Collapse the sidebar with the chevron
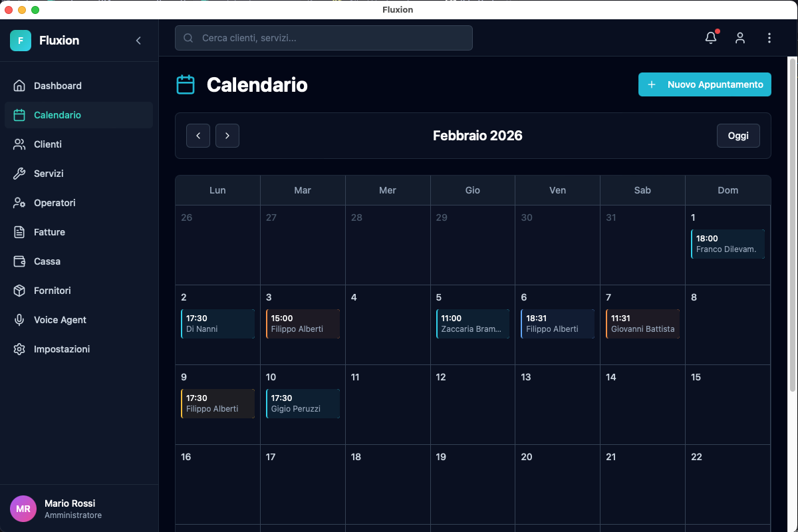The image size is (798, 532). (138, 40)
